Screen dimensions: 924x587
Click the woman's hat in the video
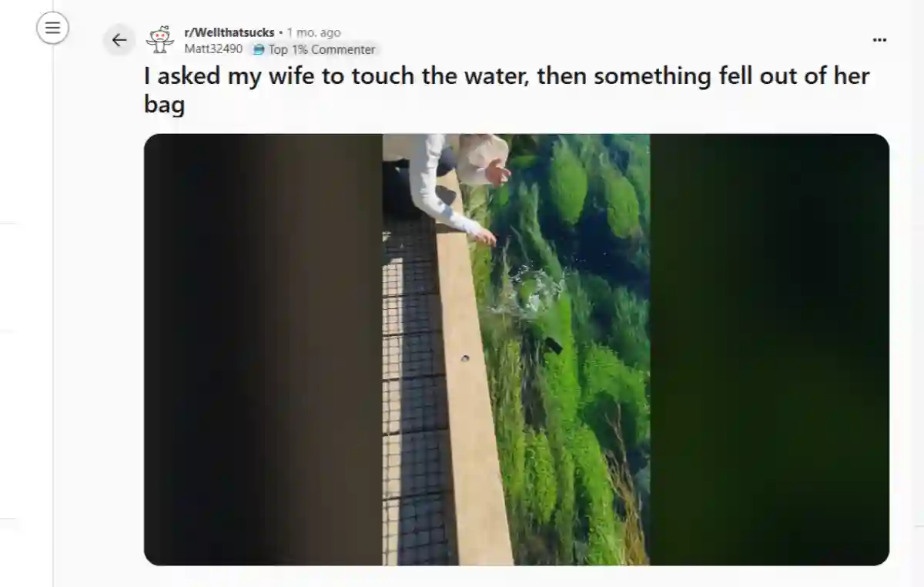[x=483, y=156]
